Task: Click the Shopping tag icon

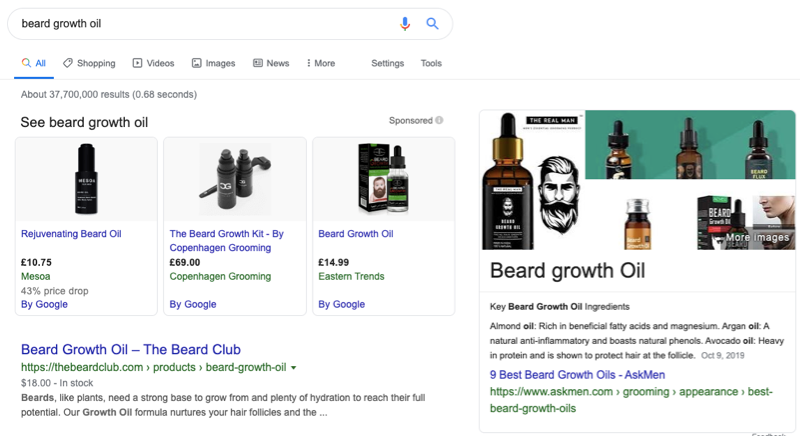Action: tap(67, 63)
